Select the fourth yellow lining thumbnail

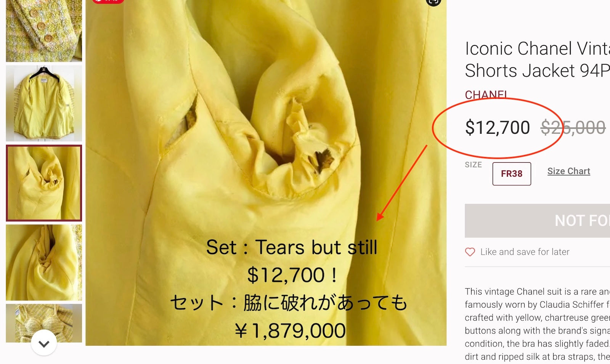(x=44, y=263)
